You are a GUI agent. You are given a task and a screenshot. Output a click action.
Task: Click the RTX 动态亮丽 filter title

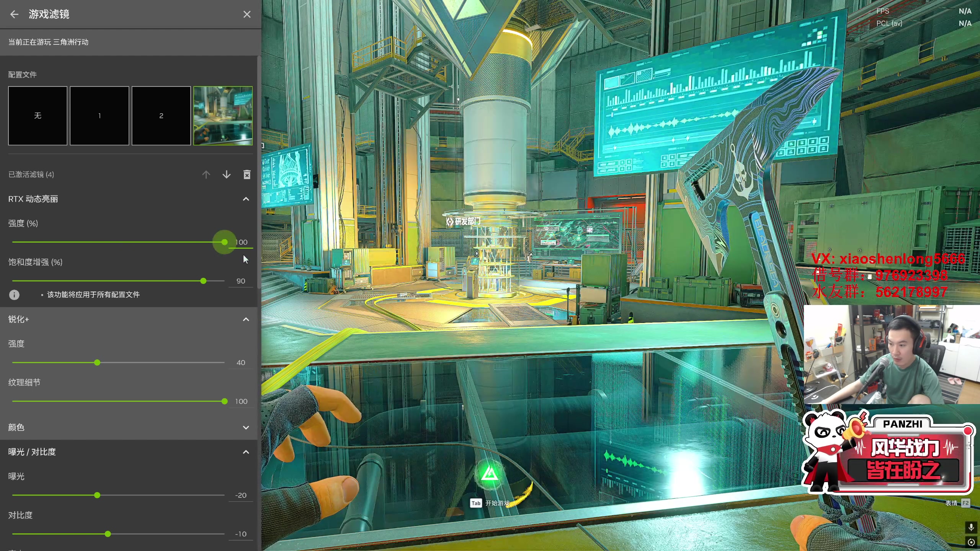pos(33,199)
